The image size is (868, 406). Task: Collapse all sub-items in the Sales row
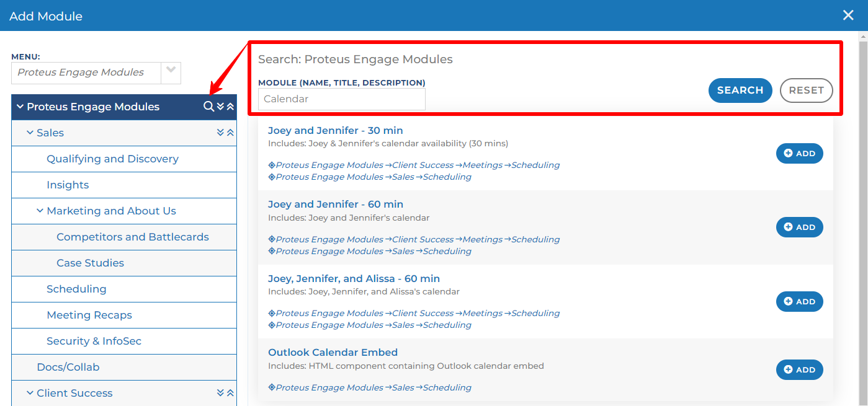(x=230, y=133)
